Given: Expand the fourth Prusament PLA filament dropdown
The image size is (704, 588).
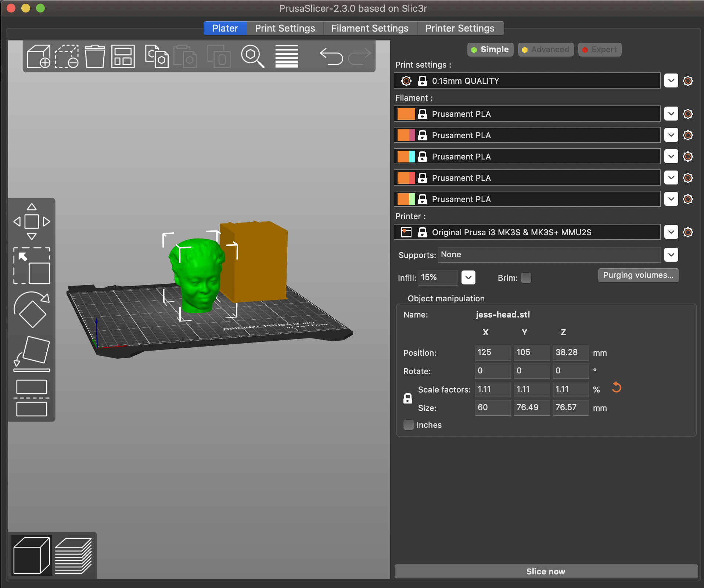Looking at the screenshot, I should (x=671, y=178).
